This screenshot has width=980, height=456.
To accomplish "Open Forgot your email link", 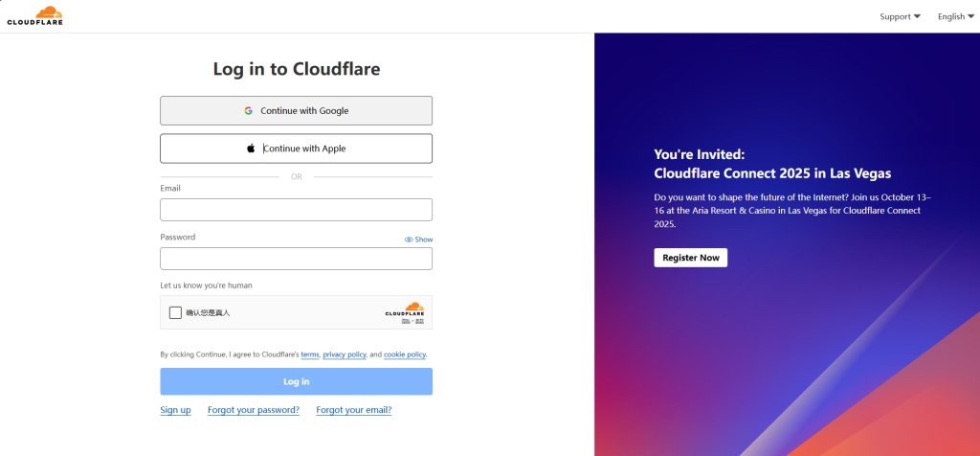I will tap(354, 410).
